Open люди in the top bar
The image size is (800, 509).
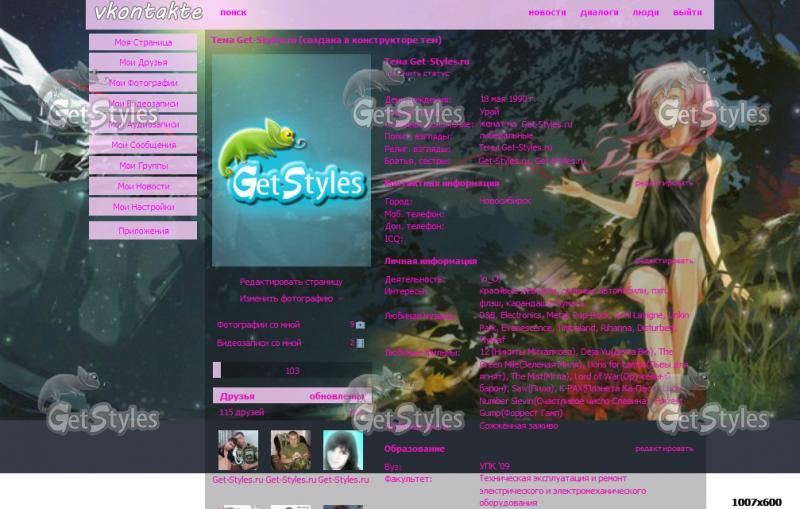coord(645,12)
